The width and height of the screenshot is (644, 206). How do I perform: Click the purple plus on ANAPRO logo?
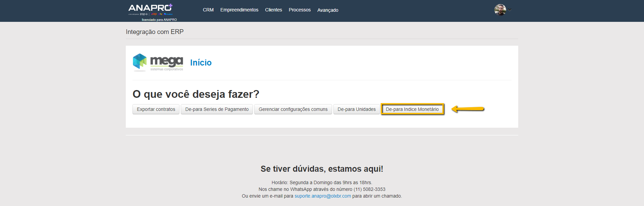(x=170, y=6)
